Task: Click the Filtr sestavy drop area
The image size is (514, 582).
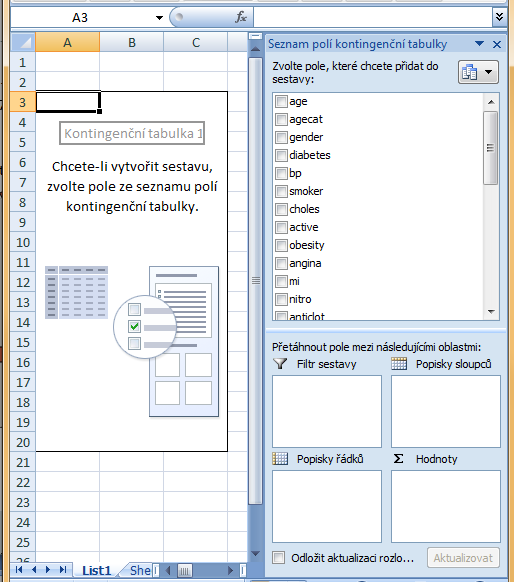Action: (327, 411)
